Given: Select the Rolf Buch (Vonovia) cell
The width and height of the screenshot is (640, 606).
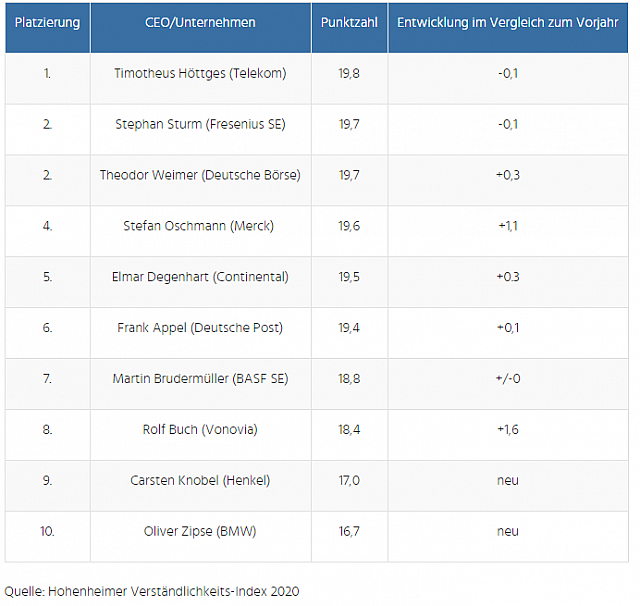Looking at the screenshot, I should (x=200, y=430).
